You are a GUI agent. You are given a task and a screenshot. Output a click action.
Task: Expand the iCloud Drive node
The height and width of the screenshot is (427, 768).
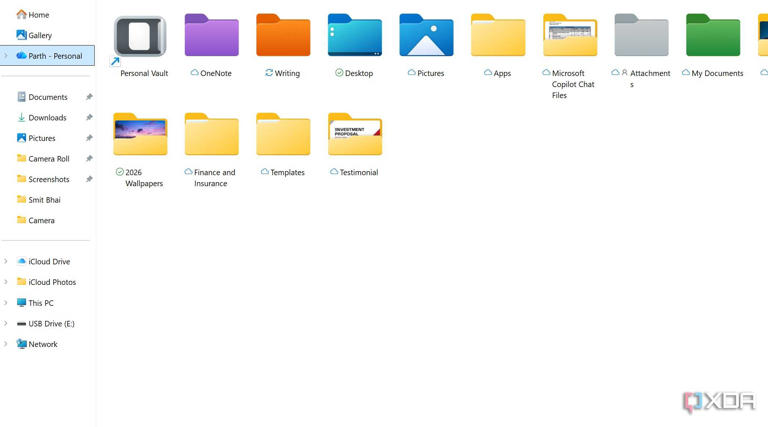(x=6, y=261)
